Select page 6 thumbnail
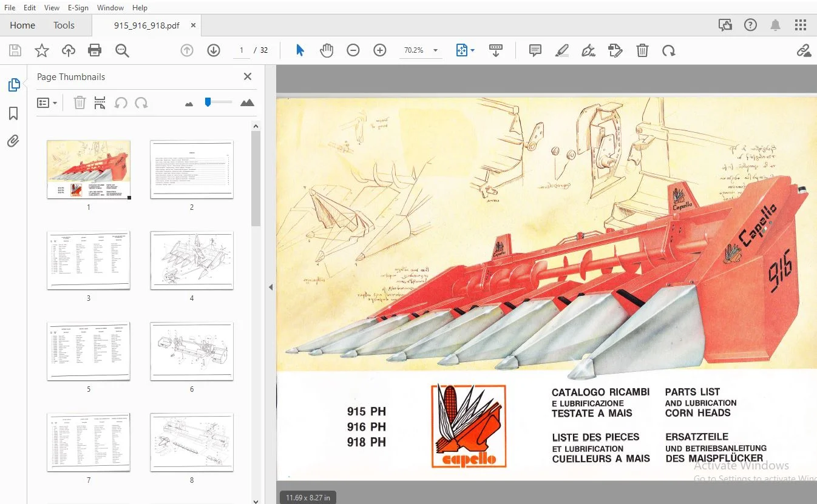 [x=192, y=351]
